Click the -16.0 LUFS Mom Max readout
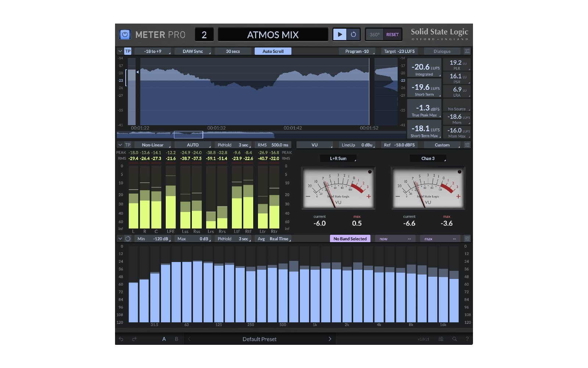Viewport: 588px width, 368px height. click(x=457, y=132)
